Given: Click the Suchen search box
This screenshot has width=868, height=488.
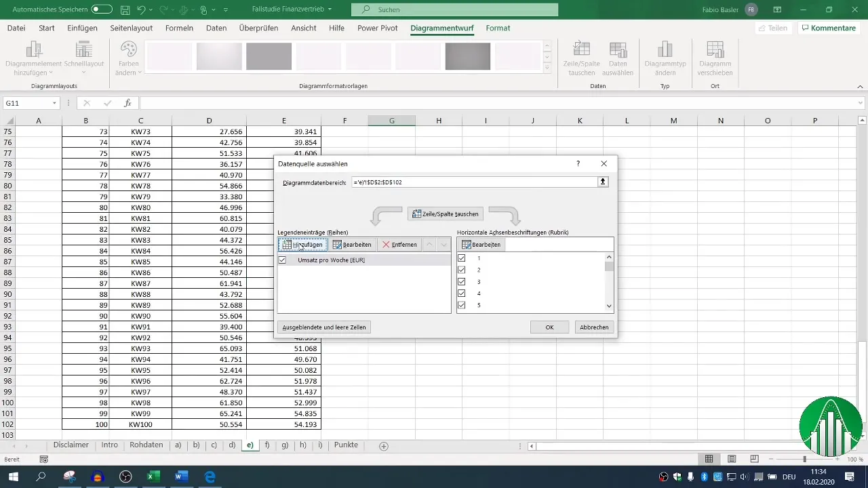Looking at the screenshot, I should (x=454, y=9).
